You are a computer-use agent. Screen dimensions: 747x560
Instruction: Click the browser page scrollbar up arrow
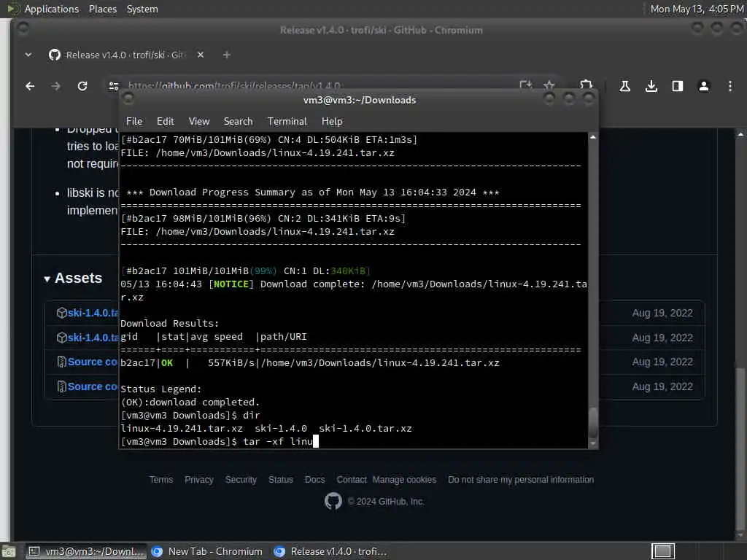click(740, 135)
